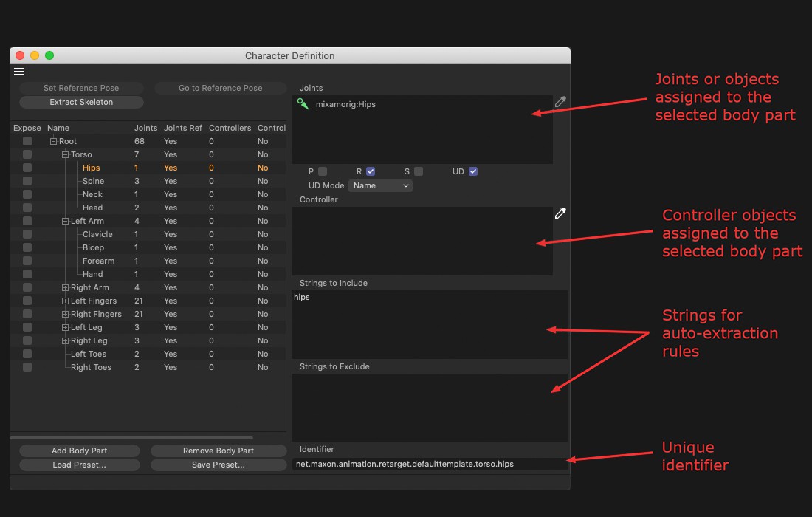Click the Set Reference Pose button
The image size is (812, 517).
tap(81, 88)
